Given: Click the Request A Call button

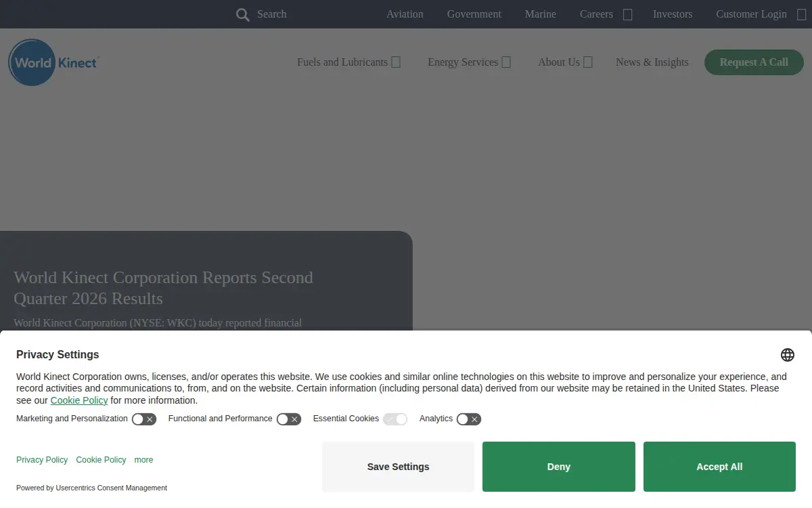Looking at the screenshot, I should tap(754, 62).
